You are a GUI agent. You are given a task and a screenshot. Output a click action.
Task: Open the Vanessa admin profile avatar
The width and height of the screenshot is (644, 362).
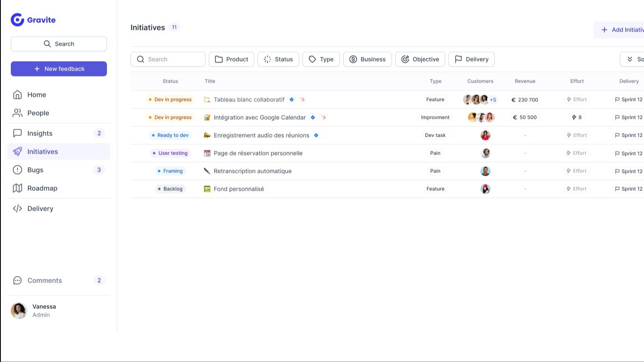click(x=19, y=310)
